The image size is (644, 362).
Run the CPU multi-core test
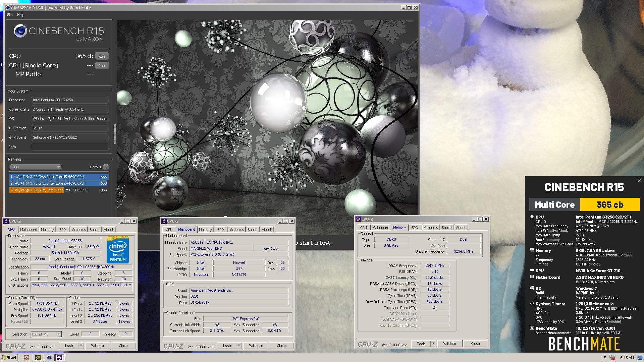tap(102, 56)
